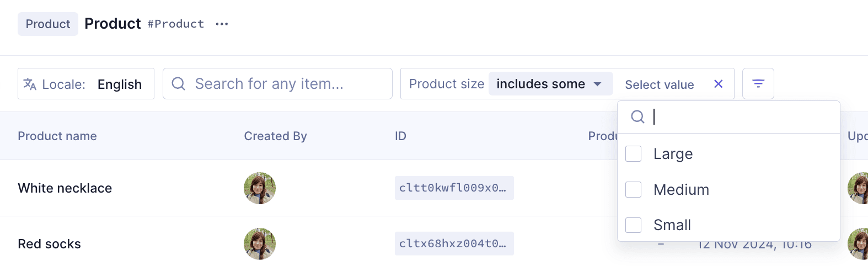Open the three-dots Product options menu
This screenshot has width=868, height=266.
[222, 24]
